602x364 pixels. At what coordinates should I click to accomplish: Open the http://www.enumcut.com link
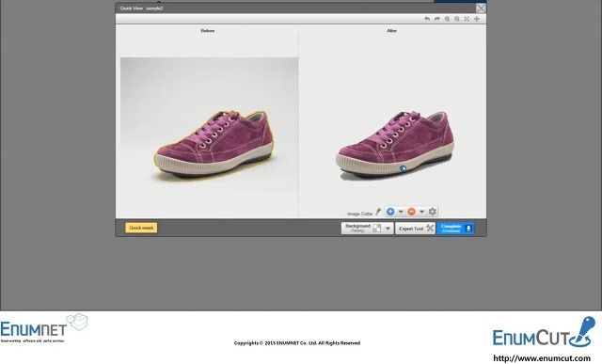(x=542, y=358)
